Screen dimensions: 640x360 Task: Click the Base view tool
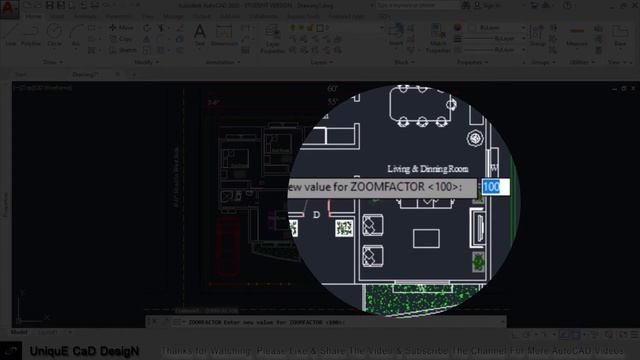point(620,35)
